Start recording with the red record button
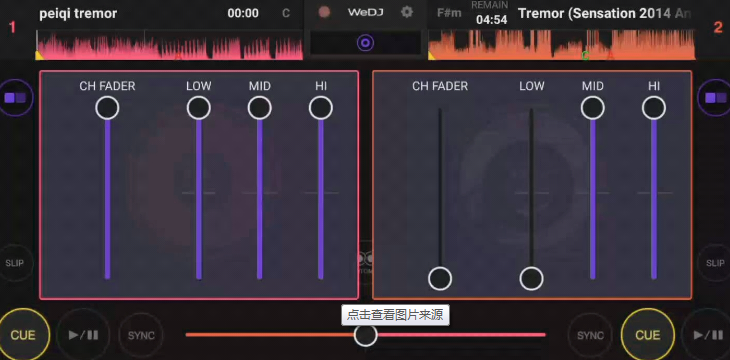The image size is (730, 360). 324,12
